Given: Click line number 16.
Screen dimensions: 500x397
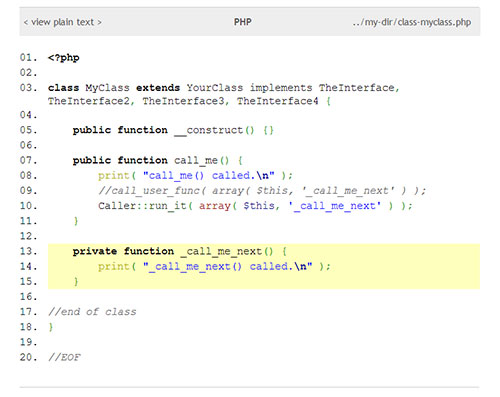Looking at the screenshot, I should tap(28, 297).
